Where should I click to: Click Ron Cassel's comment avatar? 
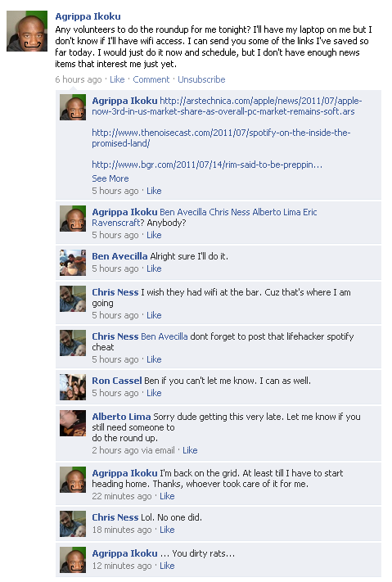point(73,387)
